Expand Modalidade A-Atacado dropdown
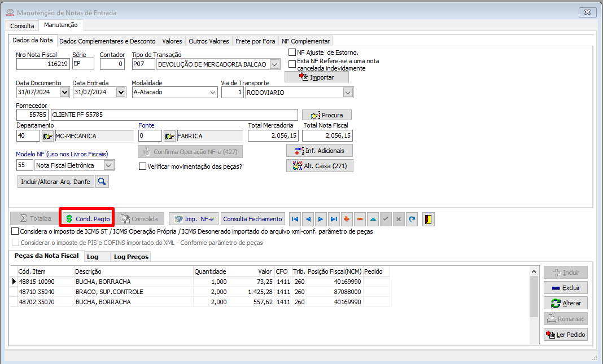This screenshot has width=603, height=364. pyautogui.click(x=213, y=92)
